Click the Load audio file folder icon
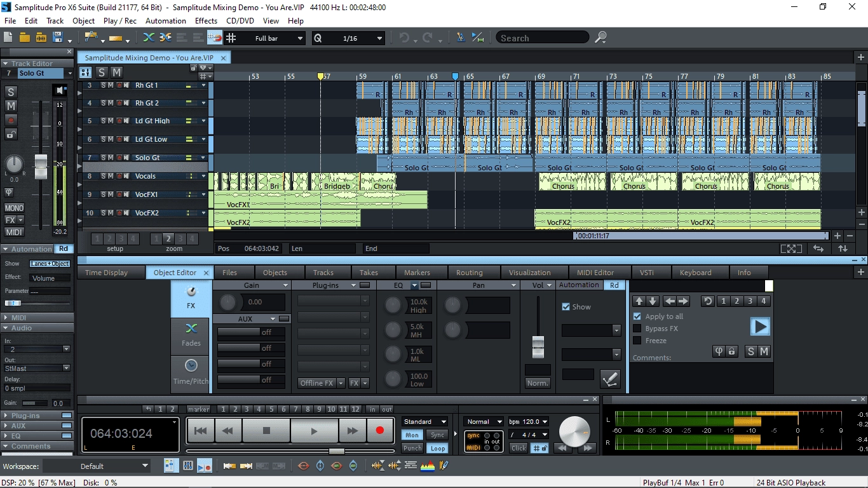Image resolution: width=868 pixels, height=488 pixels. (41, 37)
